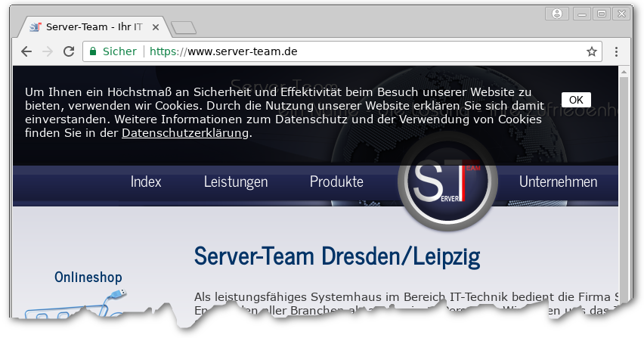This screenshot has width=644, height=338.
Task: Click the Sicher security label
Action: point(119,51)
